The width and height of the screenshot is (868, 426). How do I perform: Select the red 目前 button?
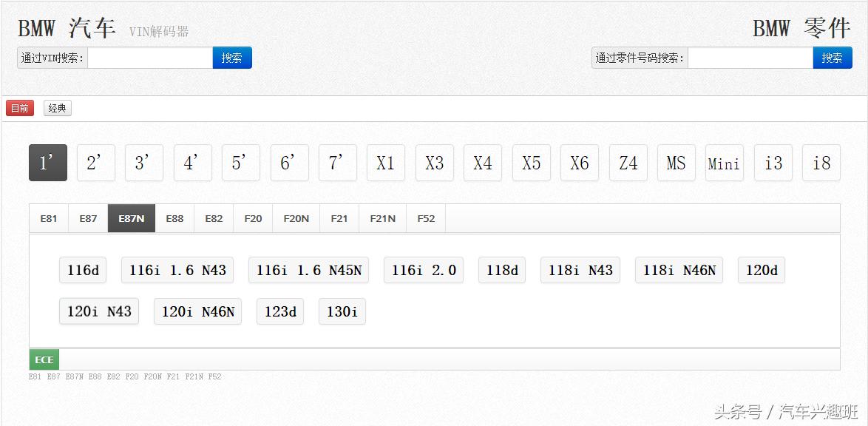click(20, 108)
